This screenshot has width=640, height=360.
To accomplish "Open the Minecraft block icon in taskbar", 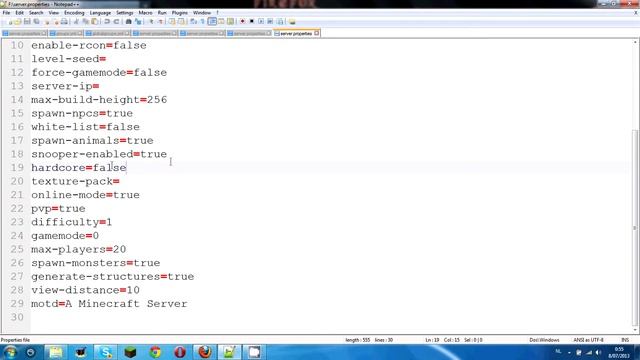I will coord(130,352).
